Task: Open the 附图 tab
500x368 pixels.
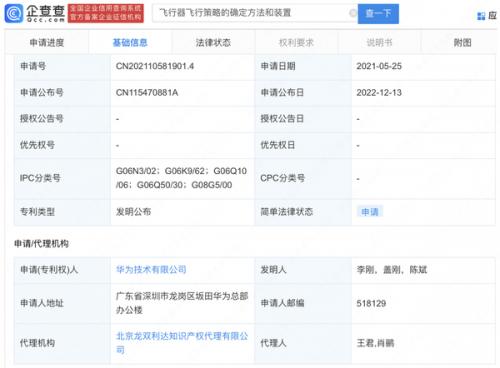Action: [463, 42]
